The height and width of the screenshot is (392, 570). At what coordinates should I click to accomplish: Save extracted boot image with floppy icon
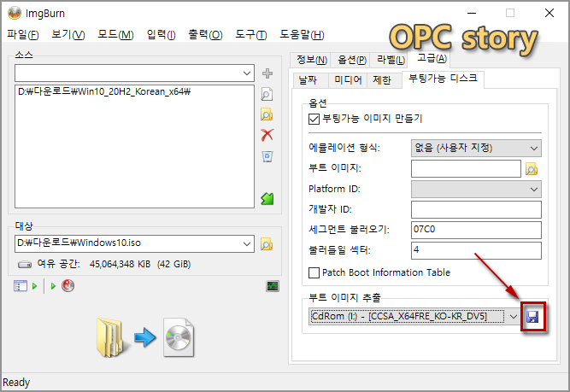click(x=532, y=317)
